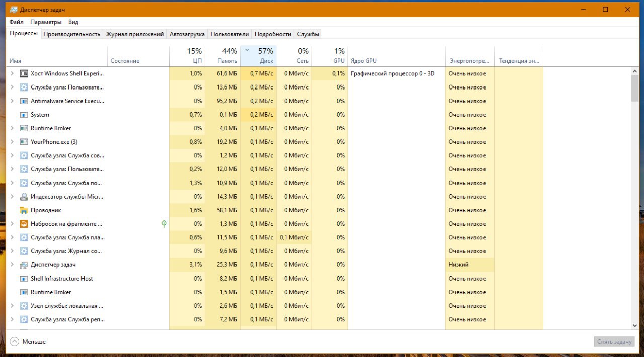Click the Shell Infrastructure Host icon
Screen dimensions: 644x357
tap(24, 279)
